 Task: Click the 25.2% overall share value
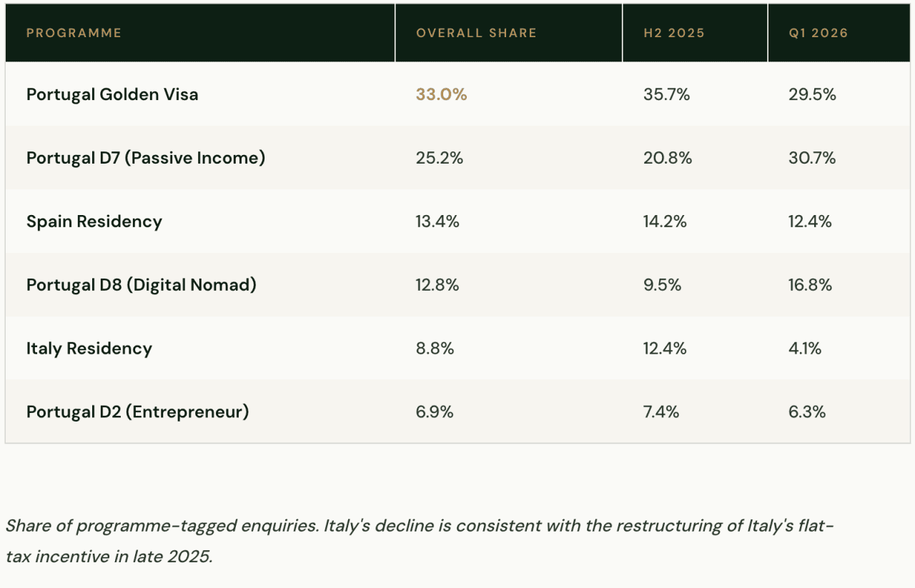pos(440,158)
